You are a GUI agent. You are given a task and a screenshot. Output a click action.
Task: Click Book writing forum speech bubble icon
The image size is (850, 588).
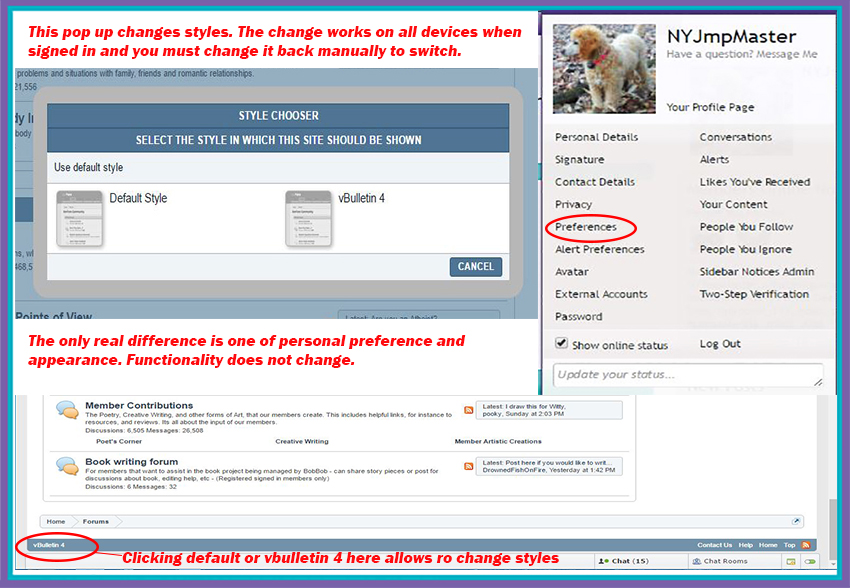(67, 466)
